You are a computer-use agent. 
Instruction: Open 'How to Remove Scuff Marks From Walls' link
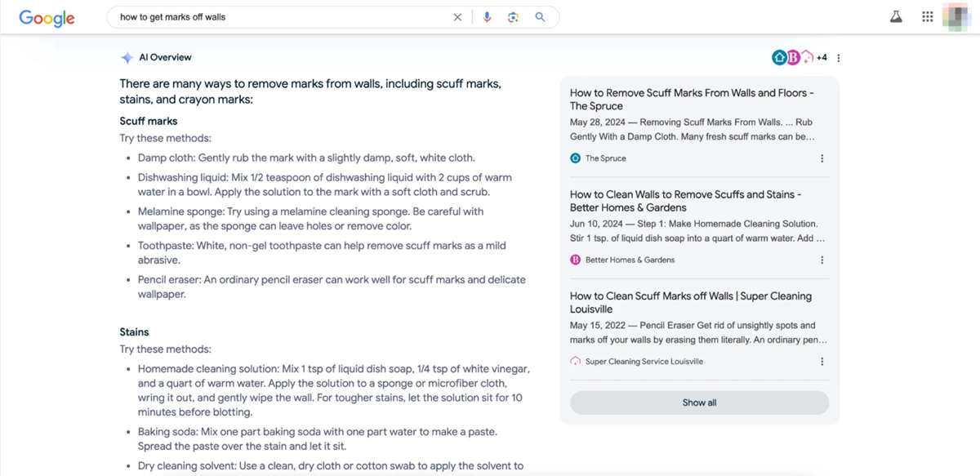click(692, 100)
